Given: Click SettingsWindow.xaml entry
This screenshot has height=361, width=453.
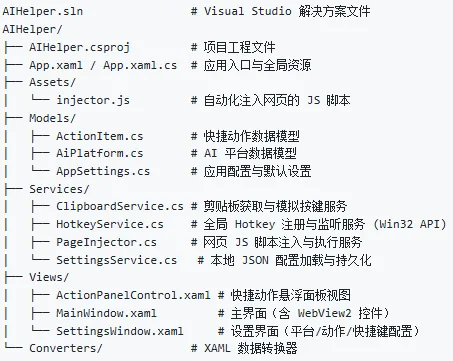Looking at the screenshot, I should click(120, 331).
